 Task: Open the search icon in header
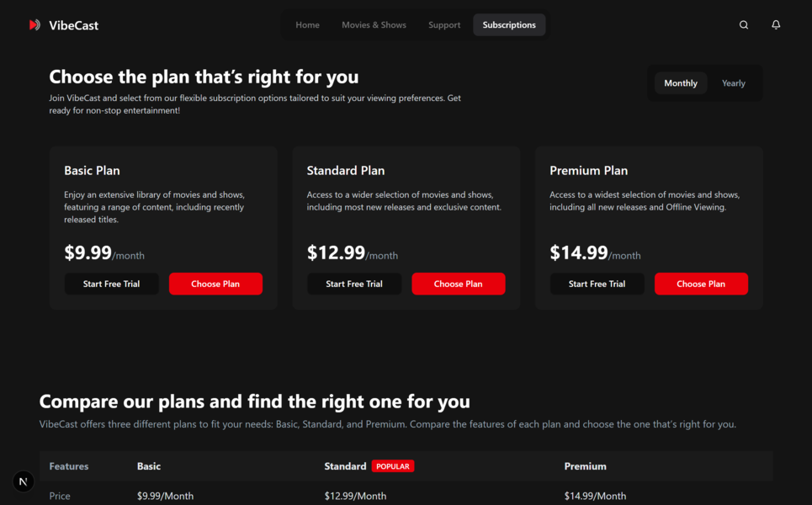(x=744, y=25)
